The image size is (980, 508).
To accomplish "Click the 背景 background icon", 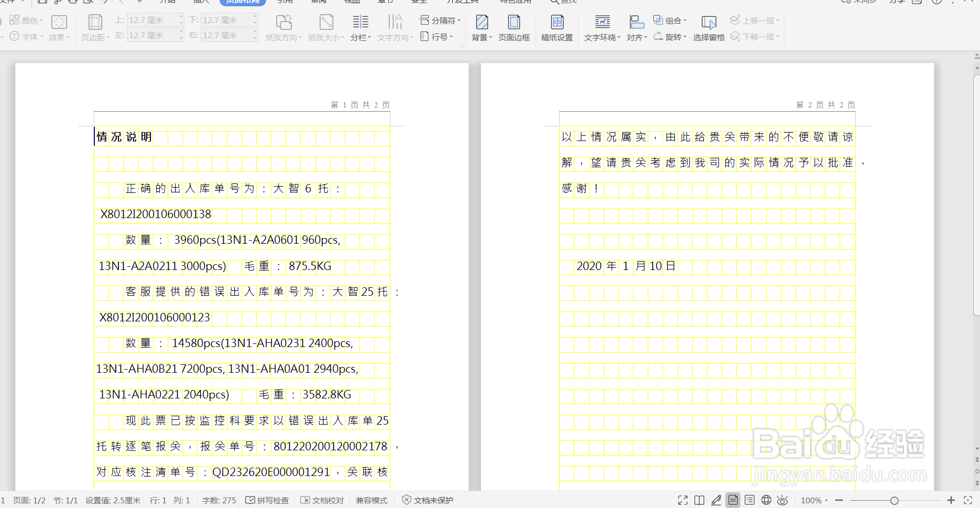I will tap(482, 23).
